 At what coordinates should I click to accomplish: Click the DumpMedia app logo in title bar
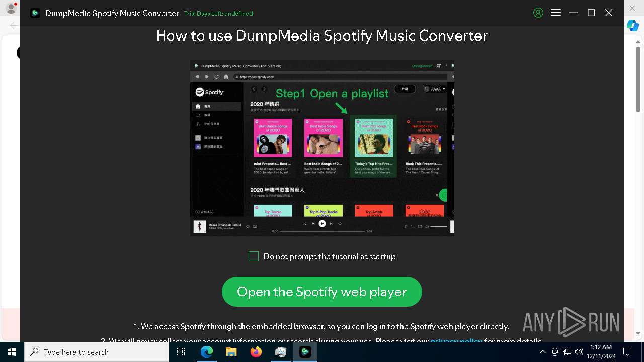pyautogui.click(x=35, y=13)
